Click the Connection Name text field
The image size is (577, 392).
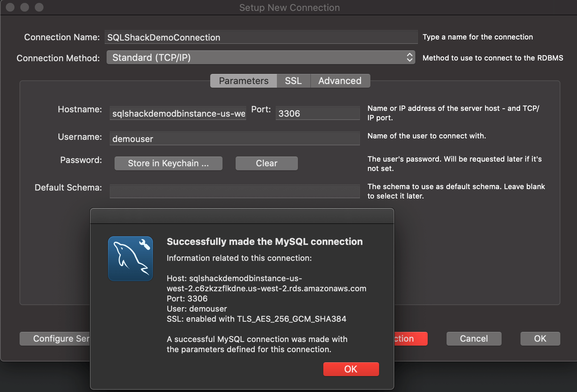[x=261, y=37]
